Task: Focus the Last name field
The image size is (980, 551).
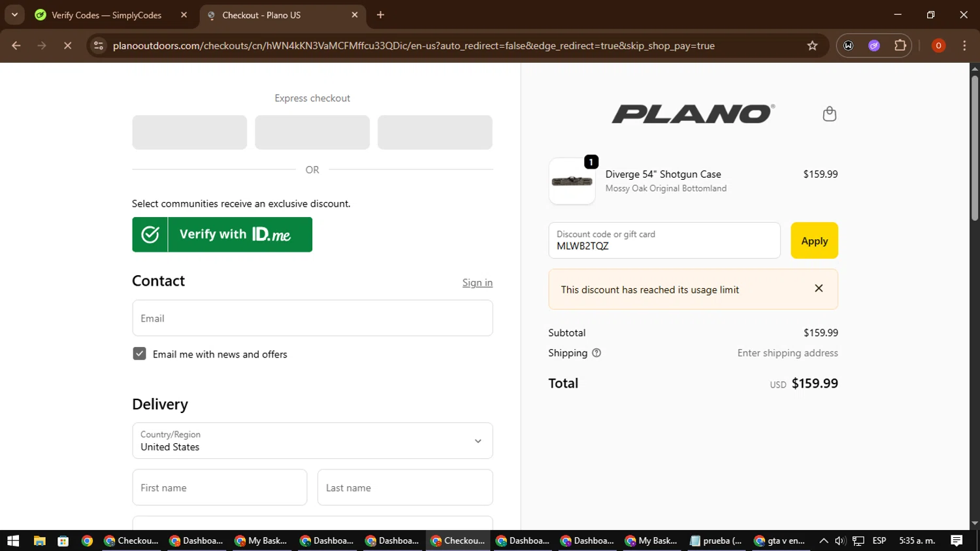Action: [x=405, y=488]
